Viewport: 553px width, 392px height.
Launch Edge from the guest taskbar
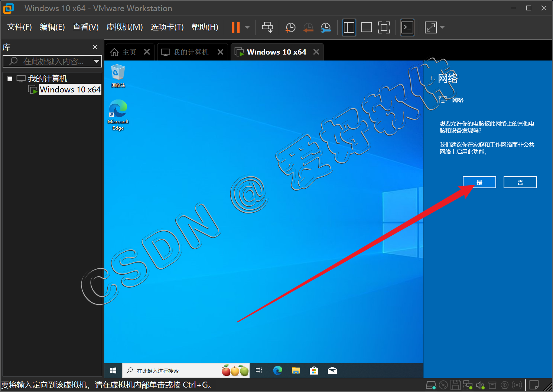(278, 370)
